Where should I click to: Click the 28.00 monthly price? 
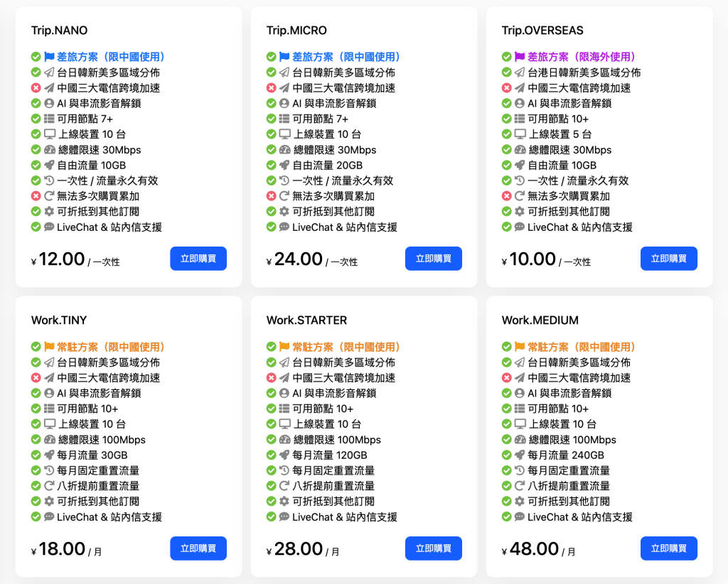click(x=299, y=548)
